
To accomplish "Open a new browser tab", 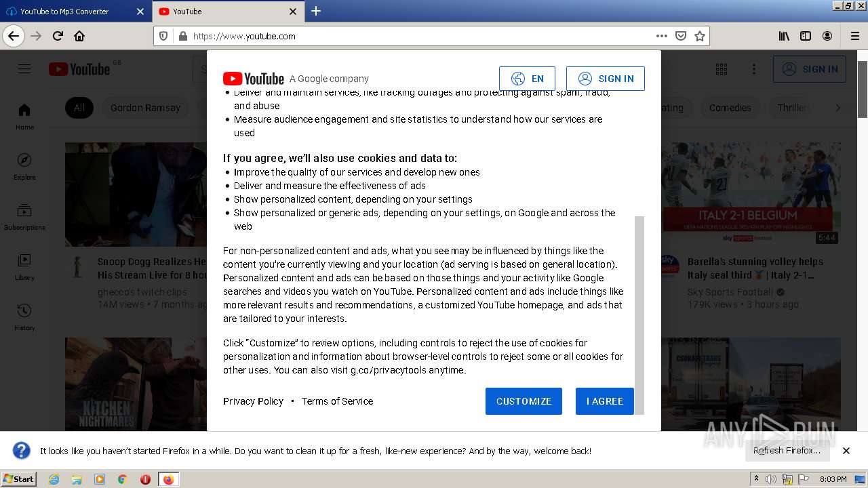I will click(316, 11).
